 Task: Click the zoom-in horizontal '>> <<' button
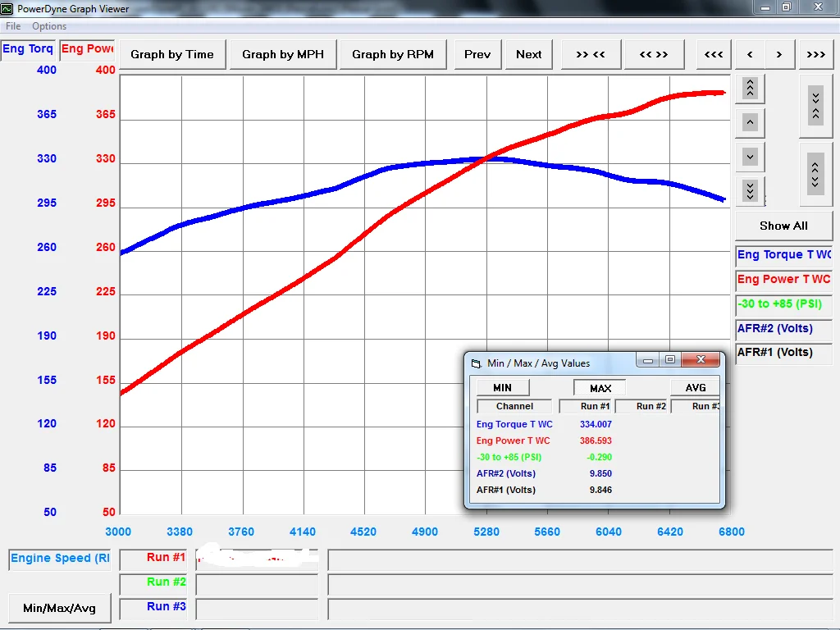[591, 55]
